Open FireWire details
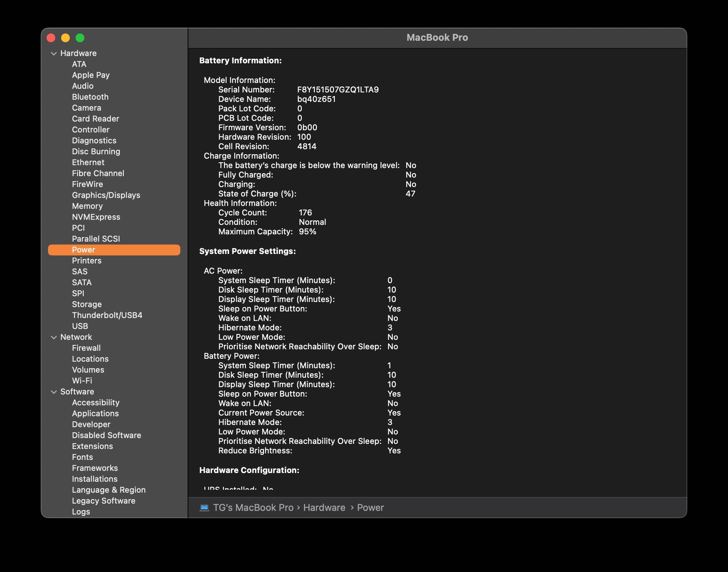This screenshot has width=728, height=572. pos(87,184)
